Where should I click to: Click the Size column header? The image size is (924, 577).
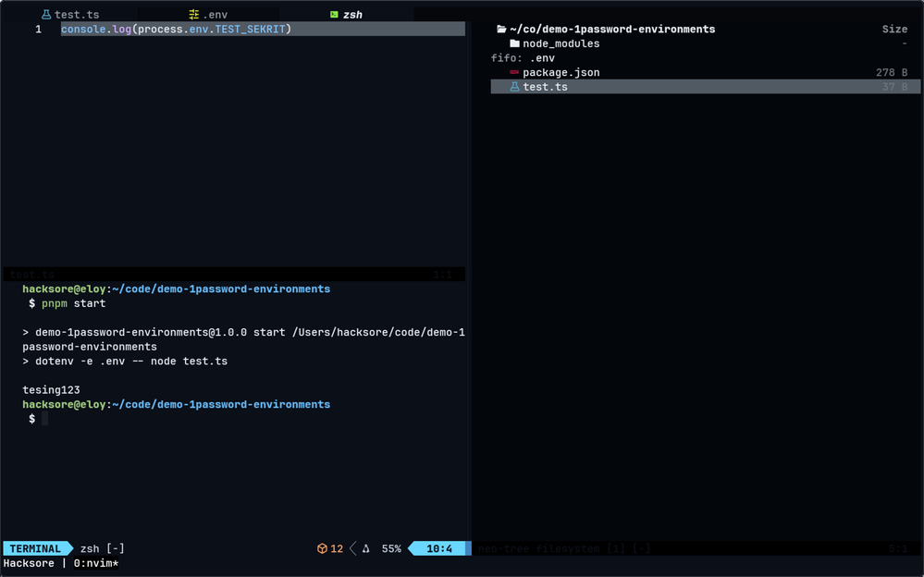pyautogui.click(x=893, y=30)
